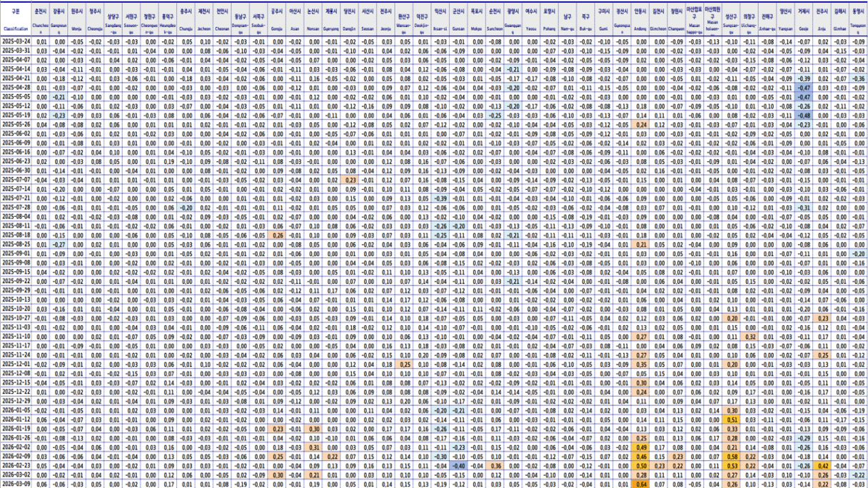Viewport: 868px width, 488px height.
Task: Click the Andong column header
Action: click(x=640, y=20)
